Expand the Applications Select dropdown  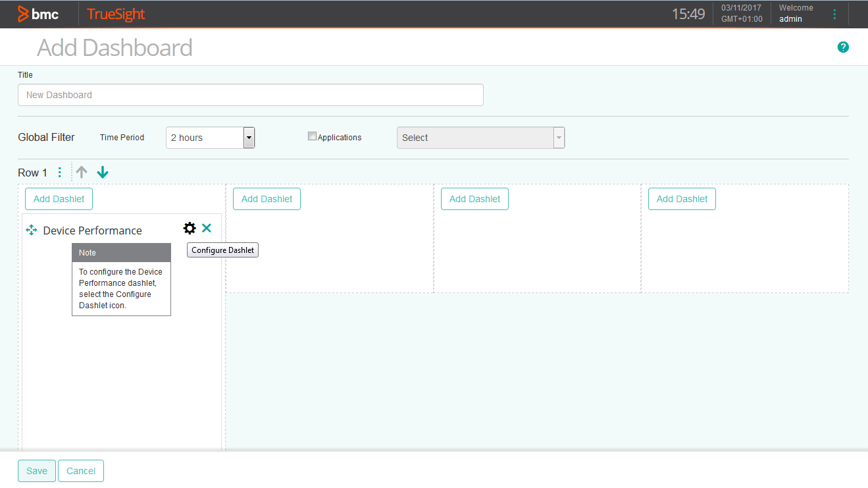click(558, 137)
